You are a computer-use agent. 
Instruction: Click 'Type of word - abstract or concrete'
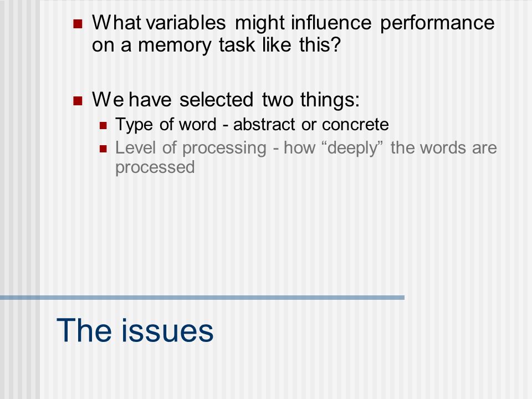point(252,125)
